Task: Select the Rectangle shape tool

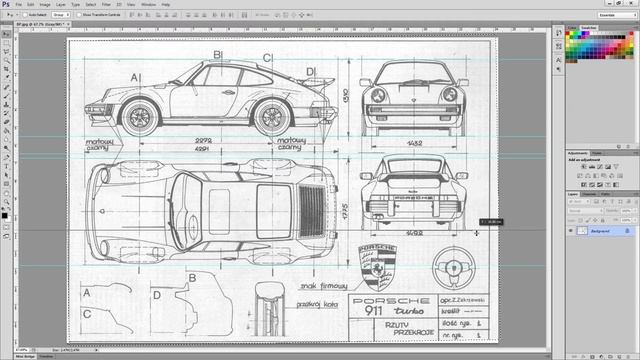Action: (6, 184)
